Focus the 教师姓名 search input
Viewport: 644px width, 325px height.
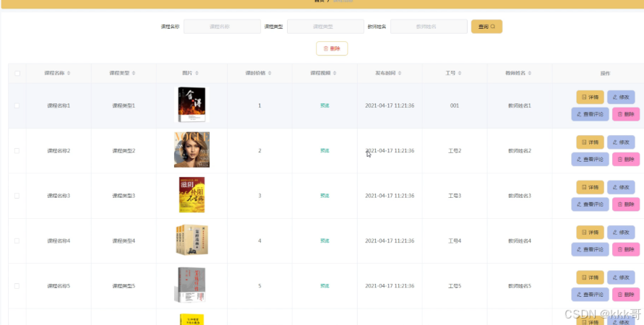tap(429, 27)
